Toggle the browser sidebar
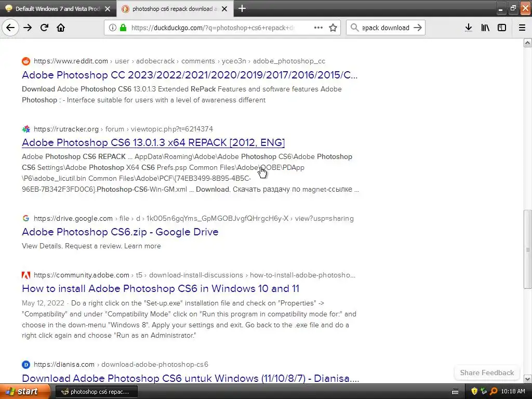The height and width of the screenshot is (399, 532). (x=502, y=28)
